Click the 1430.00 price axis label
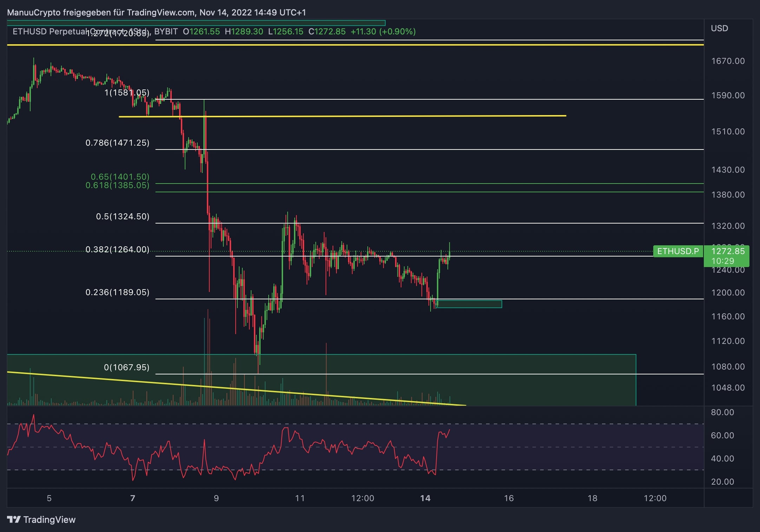 (x=728, y=170)
